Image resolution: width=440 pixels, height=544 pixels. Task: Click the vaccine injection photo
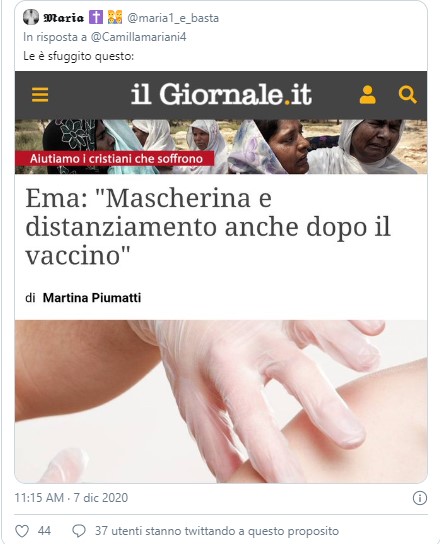[x=221, y=401]
